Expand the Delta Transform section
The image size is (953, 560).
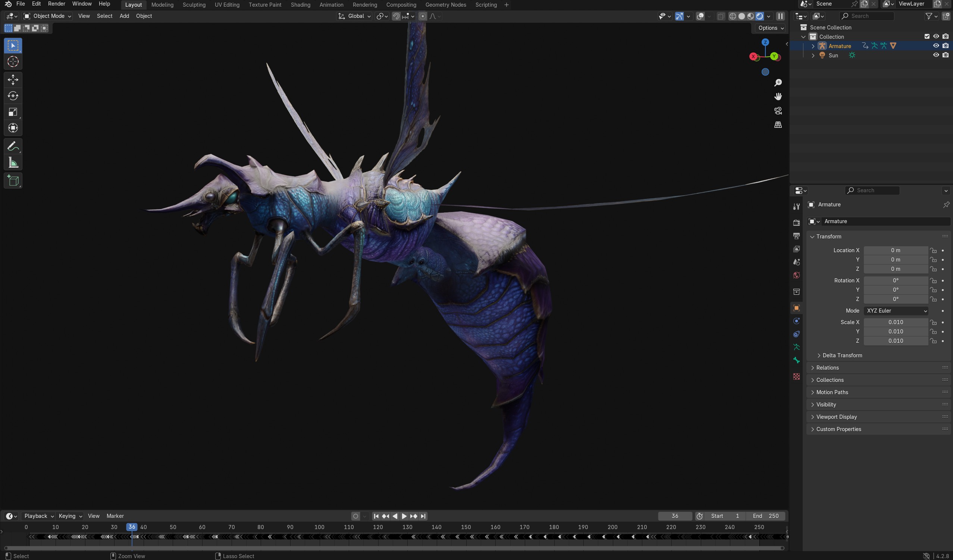coord(842,355)
